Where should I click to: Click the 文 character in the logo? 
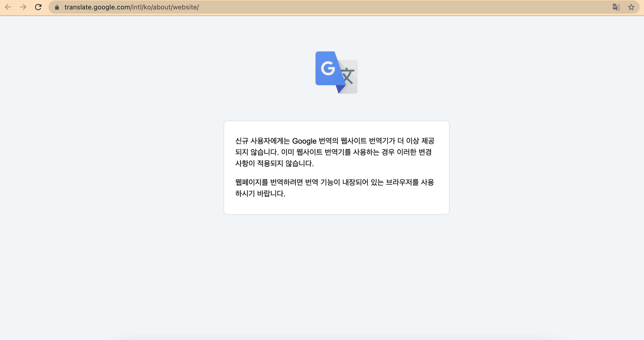(348, 76)
